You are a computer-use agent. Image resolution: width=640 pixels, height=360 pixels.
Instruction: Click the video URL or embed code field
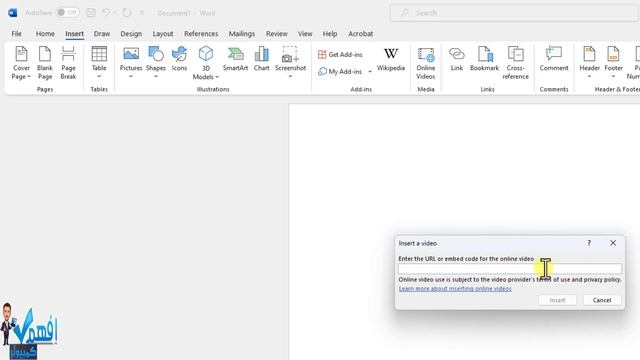coord(510,269)
